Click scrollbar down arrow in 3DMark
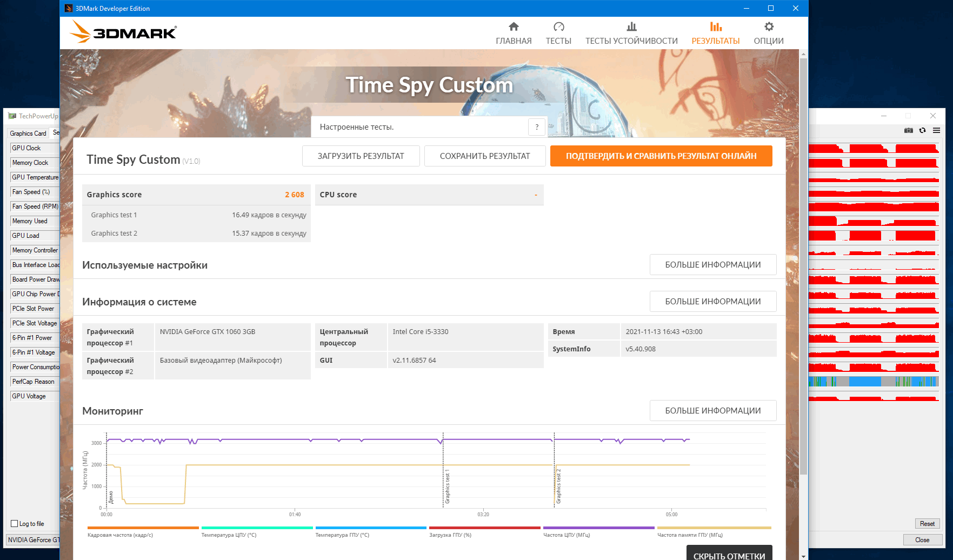The width and height of the screenshot is (953, 560). click(x=803, y=556)
